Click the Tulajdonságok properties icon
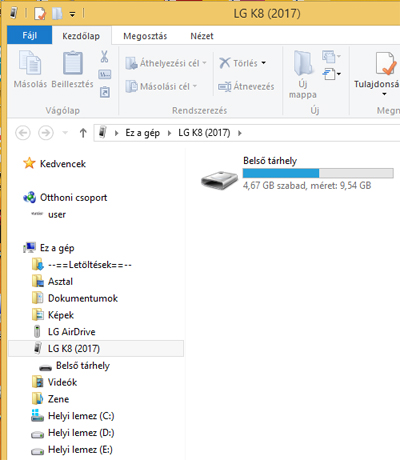Screen dimensions: 400x460 click(386, 63)
